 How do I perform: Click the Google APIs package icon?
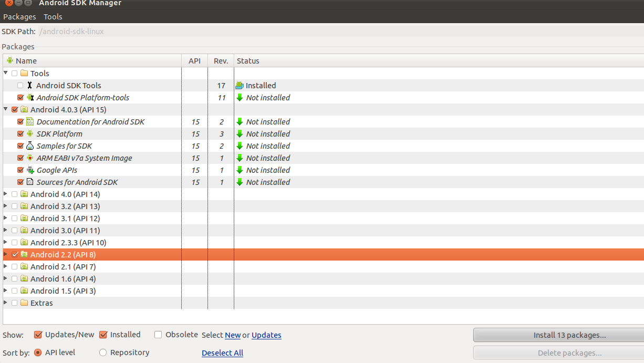coord(30,170)
